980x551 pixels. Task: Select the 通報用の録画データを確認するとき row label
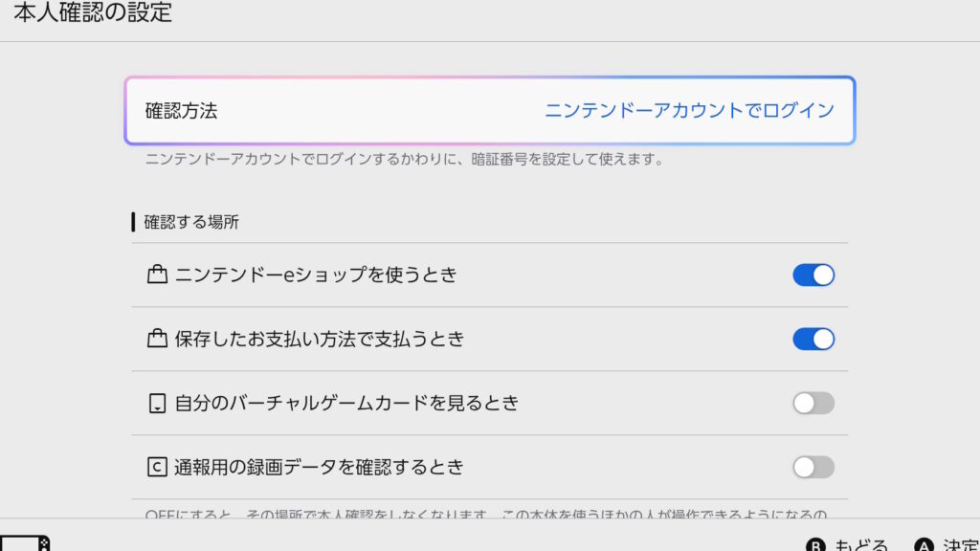pos(319,468)
